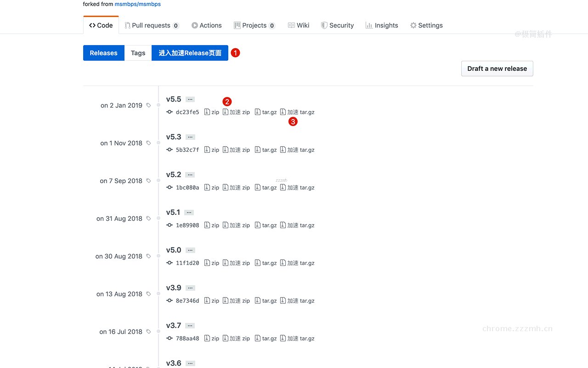This screenshot has width=588, height=368.
Task: Click the Releases button
Action: [103, 53]
